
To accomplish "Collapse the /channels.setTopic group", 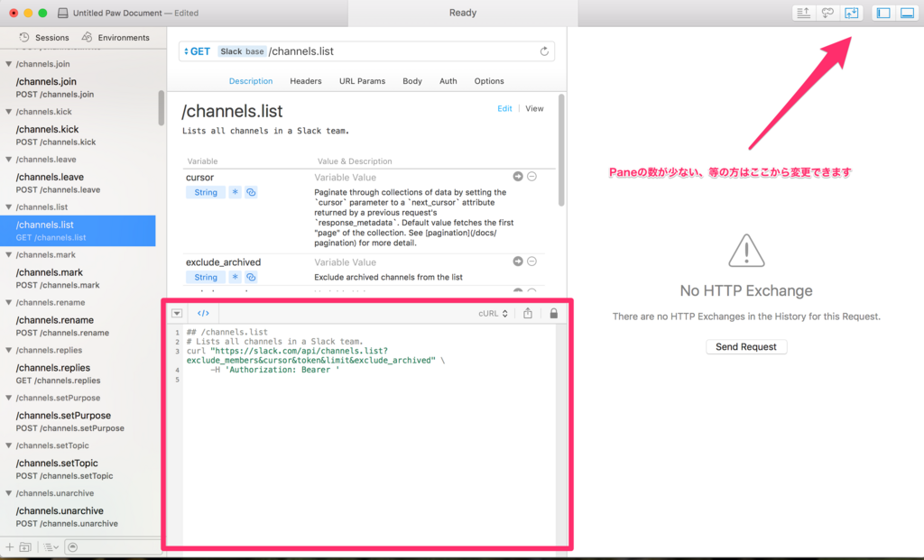I will click(x=8, y=445).
